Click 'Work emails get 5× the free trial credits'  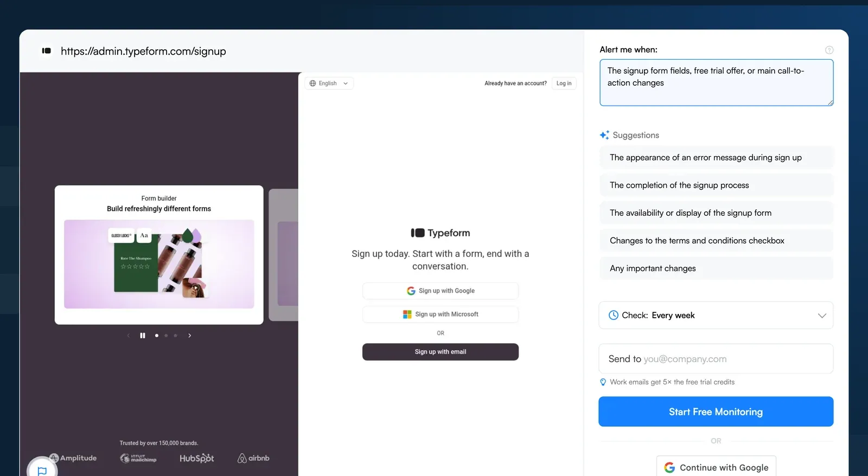tap(672, 382)
